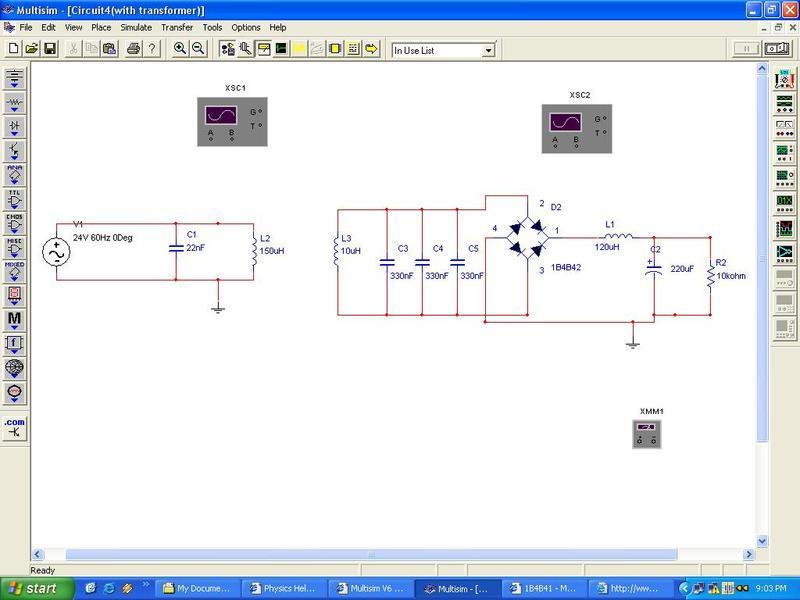Open the Simulate menu
Viewport: 800px width, 600px height.
click(136, 28)
